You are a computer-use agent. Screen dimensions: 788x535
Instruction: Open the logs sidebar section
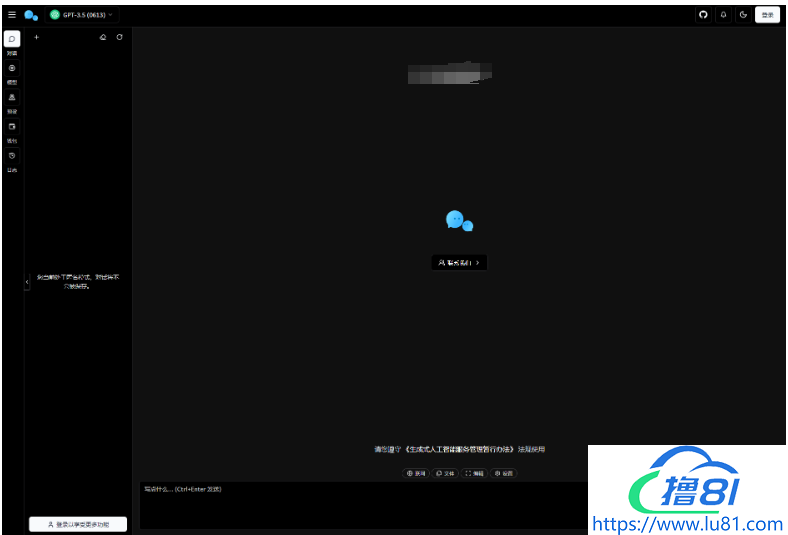click(x=12, y=157)
